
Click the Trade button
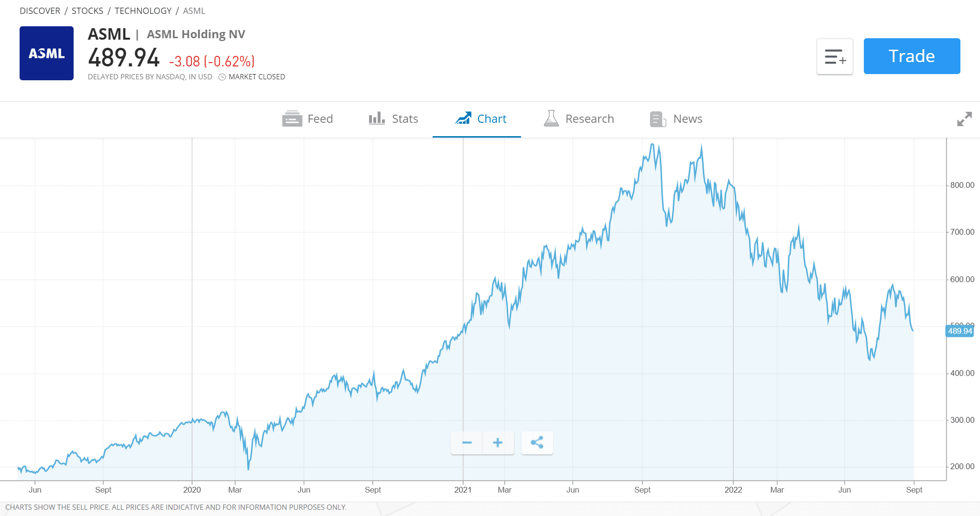click(x=911, y=56)
